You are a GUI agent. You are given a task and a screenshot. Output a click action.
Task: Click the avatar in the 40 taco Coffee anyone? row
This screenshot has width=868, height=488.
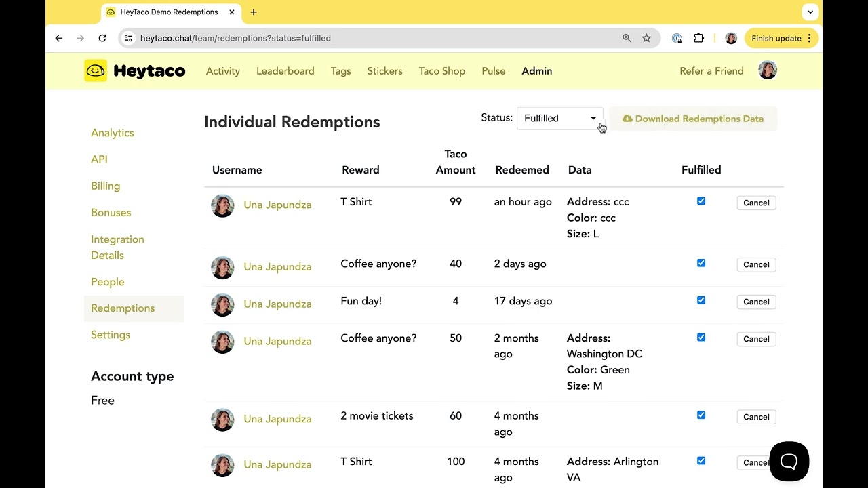point(222,267)
